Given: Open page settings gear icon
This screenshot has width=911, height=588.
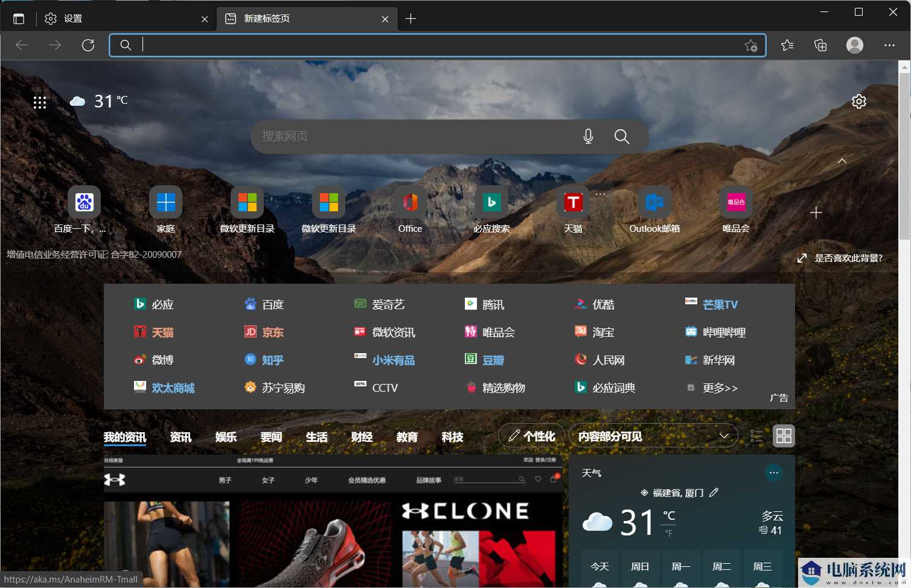Looking at the screenshot, I should click(859, 101).
